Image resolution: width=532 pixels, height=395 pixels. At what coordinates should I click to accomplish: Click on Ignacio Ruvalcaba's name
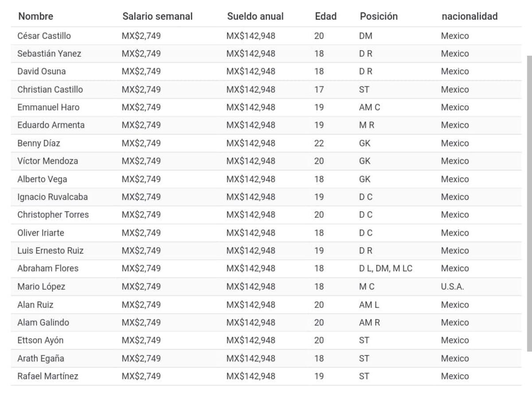tap(52, 197)
